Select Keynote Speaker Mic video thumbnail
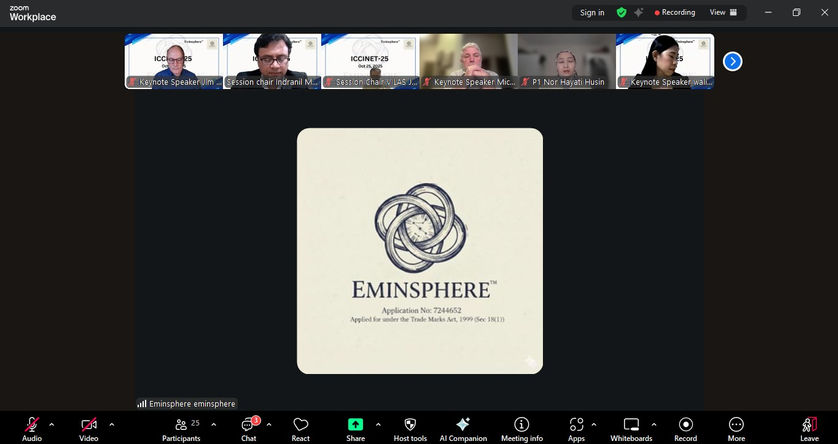The width and height of the screenshot is (838, 444). (x=469, y=61)
